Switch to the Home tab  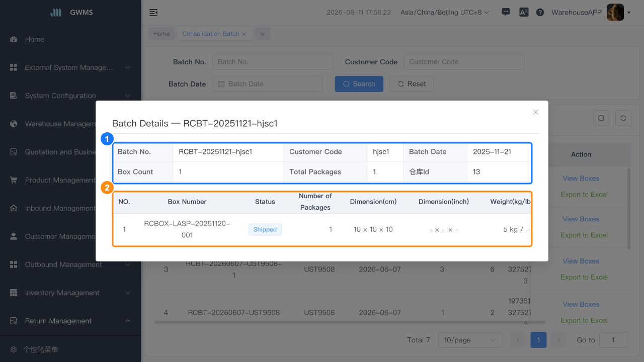pyautogui.click(x=162, y=34)
